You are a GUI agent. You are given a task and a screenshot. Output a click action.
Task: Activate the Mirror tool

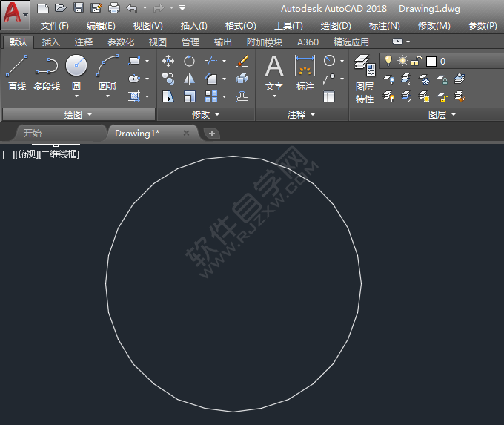(x=189, y=79)
